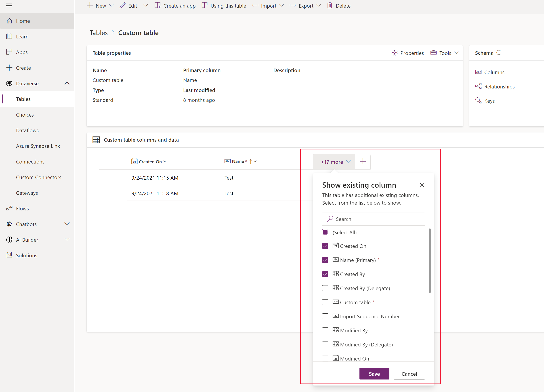The width and height of the screenshot is (544, 392).
Task: Click the Search input field in column list
Action: pos(373,218)
